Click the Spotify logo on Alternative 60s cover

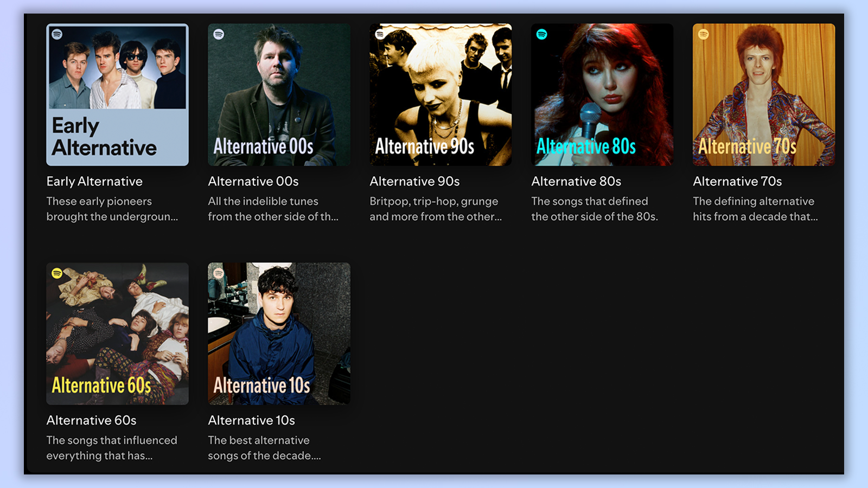click(x=56, y=272)
